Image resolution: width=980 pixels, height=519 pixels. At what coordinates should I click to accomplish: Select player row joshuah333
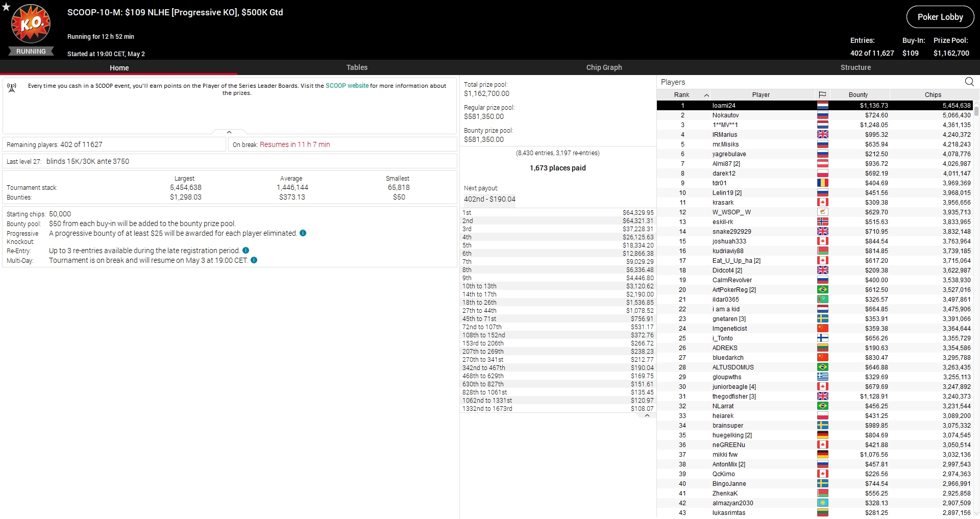coord(815,241)
